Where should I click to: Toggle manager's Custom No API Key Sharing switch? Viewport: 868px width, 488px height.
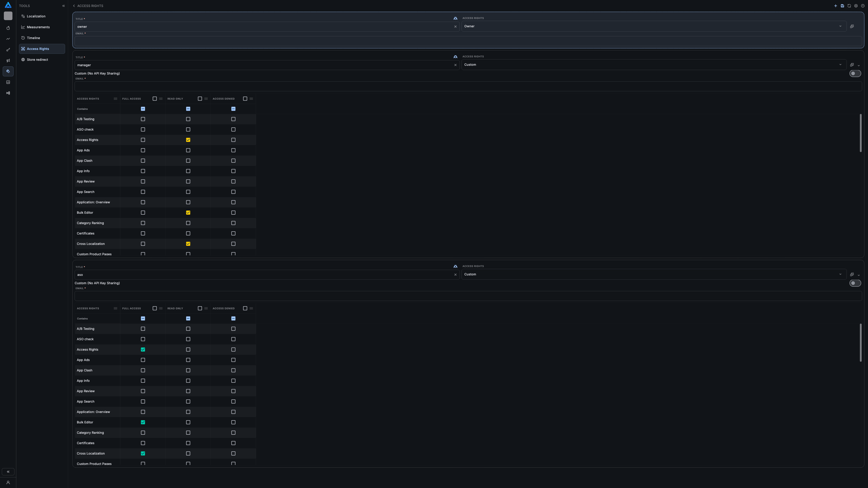pos(855,73)
